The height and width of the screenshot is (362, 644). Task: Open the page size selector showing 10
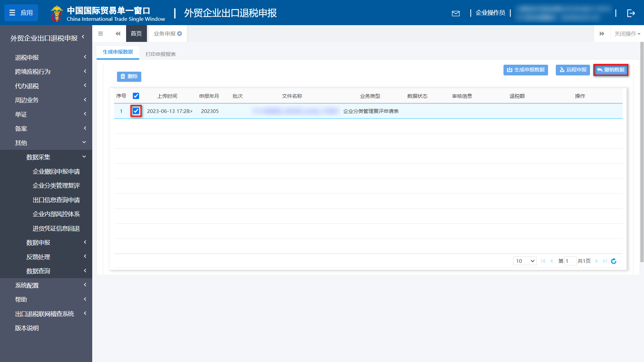point(524,261)
